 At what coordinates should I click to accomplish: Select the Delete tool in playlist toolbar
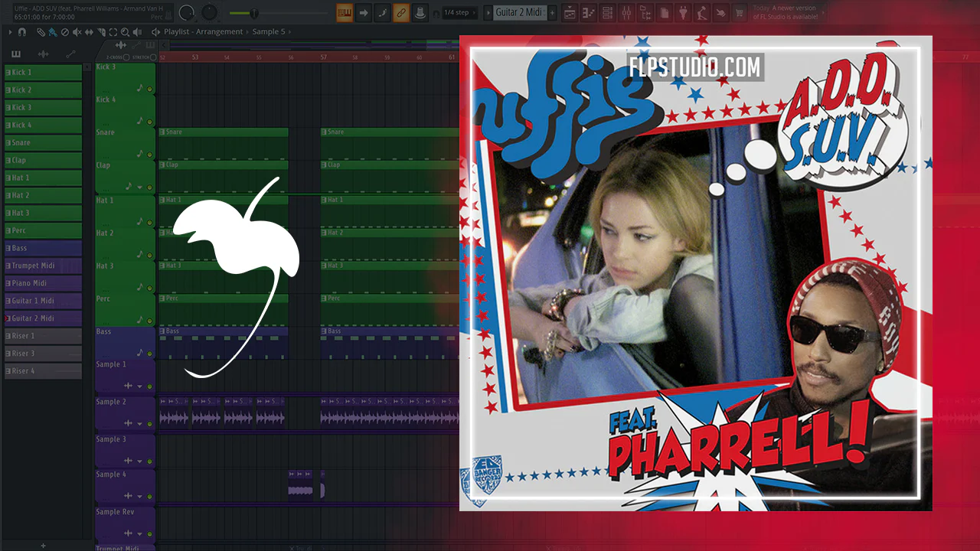click(64, 32)
